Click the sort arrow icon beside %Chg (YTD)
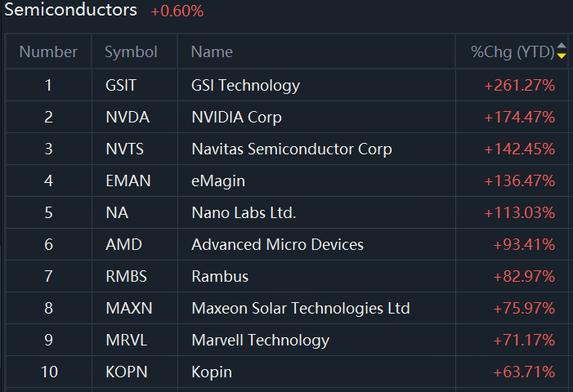Screen dimensions: 573x392 [561, 52]
